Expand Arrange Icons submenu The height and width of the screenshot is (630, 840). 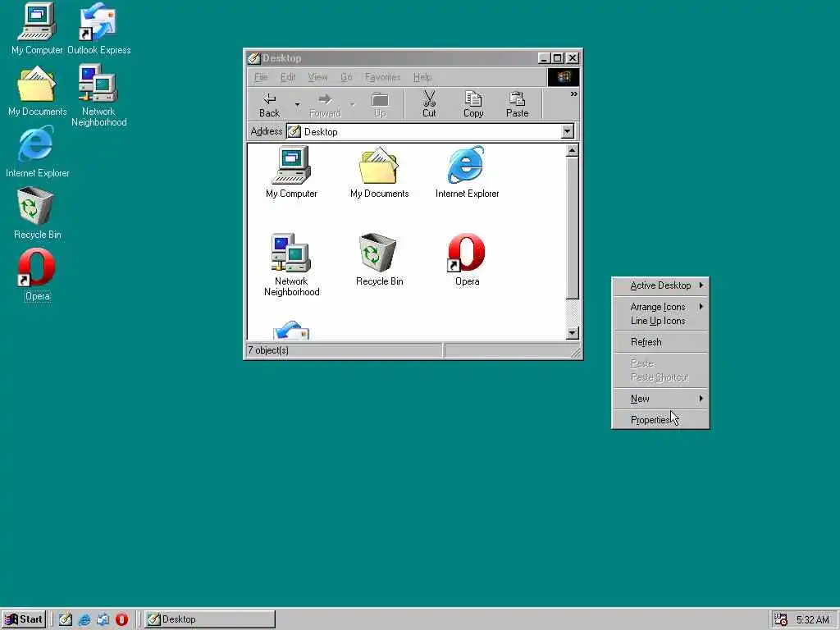(660, 307)
